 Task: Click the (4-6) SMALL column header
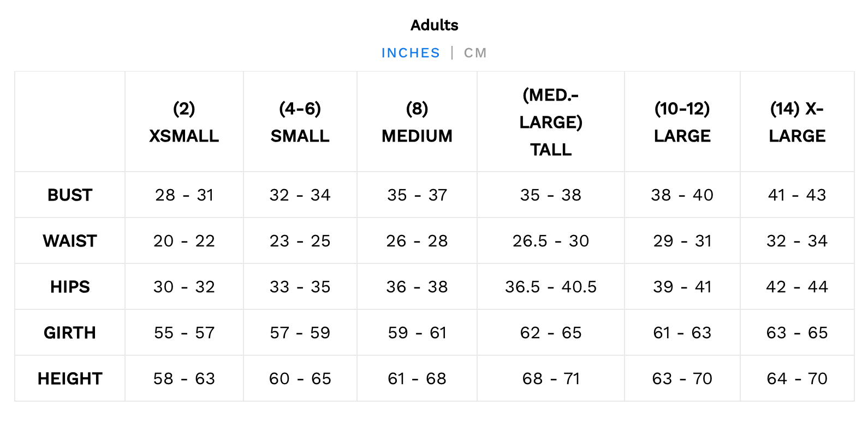point(300,122)
